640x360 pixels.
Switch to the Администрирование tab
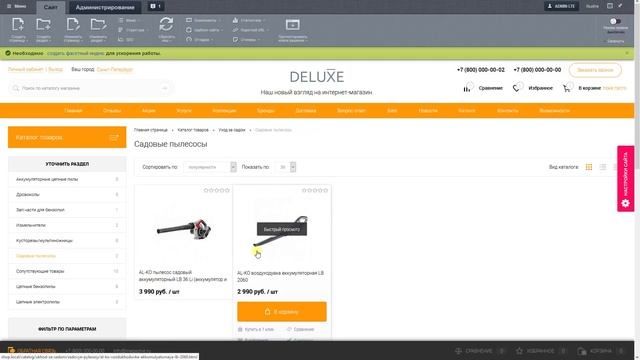105,7
